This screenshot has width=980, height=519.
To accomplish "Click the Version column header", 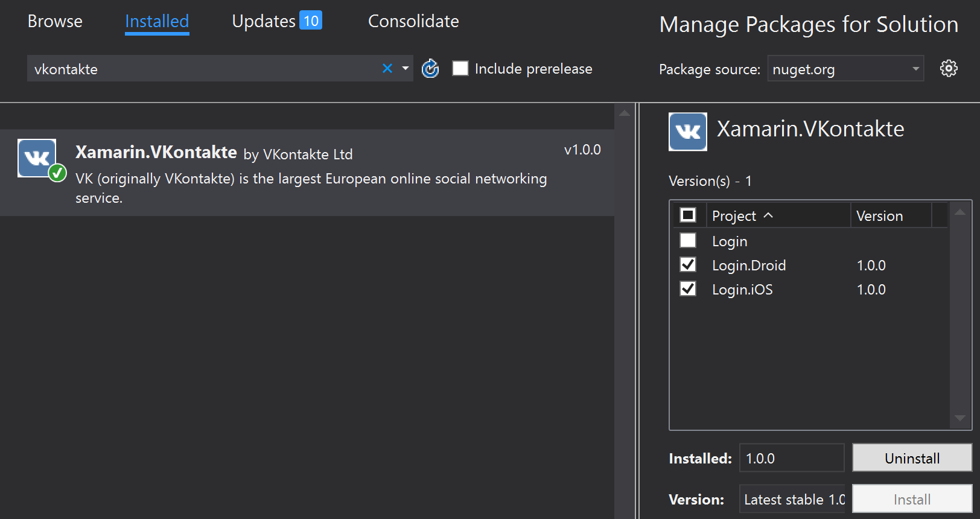I will coord(891,215).
